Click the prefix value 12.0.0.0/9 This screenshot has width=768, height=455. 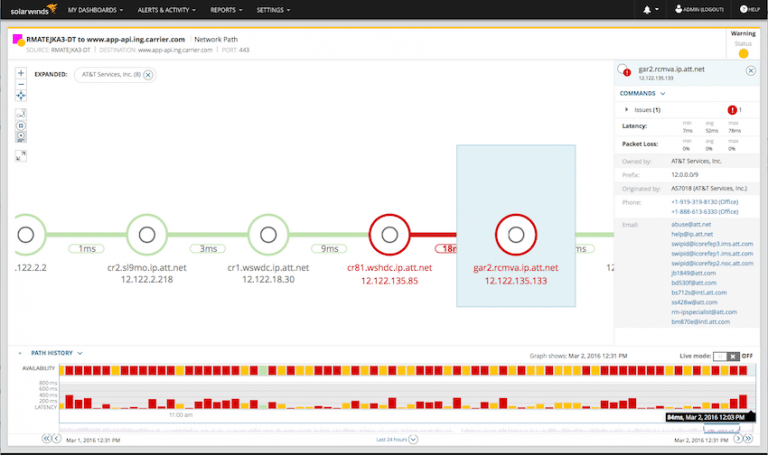(x=685, y=174)
